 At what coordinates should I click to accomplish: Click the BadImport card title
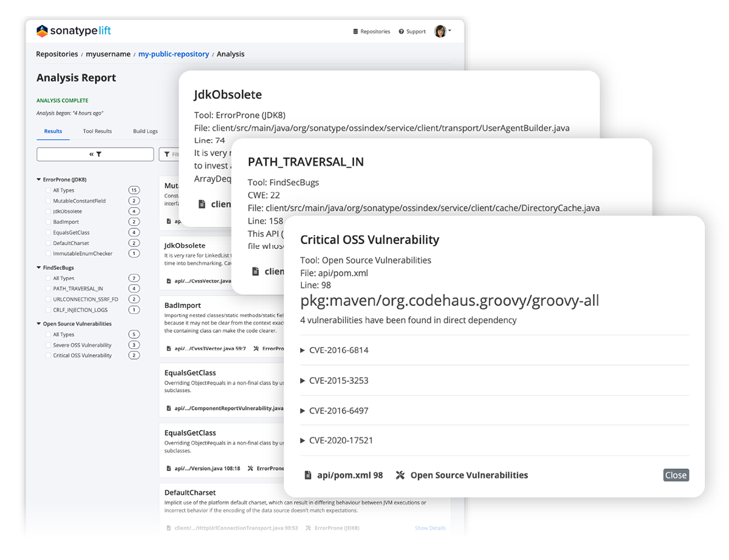pyautogui.click(x=183, y=305)
